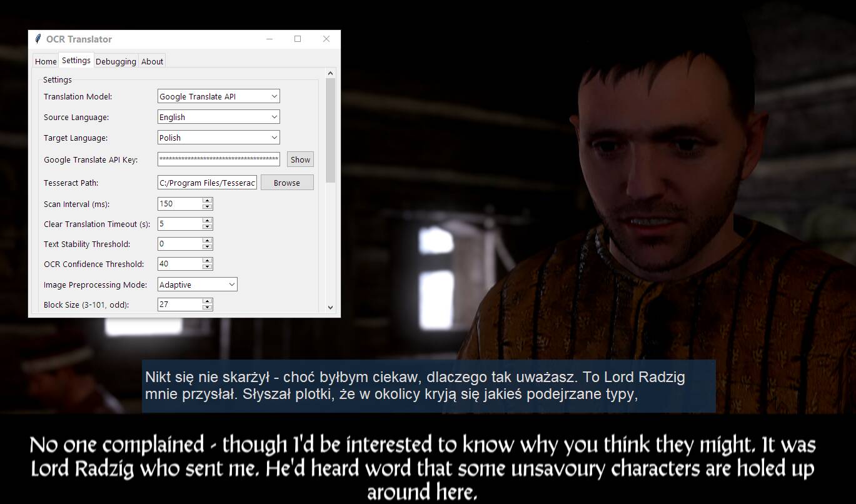Show the hidden API key
The height and width of the screenshot is (504, 856).
point(300,159)
